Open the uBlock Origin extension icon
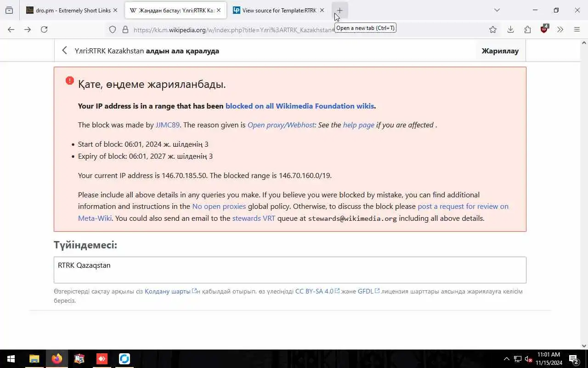Viewport: 588px width, 368px height. coord(544,29)
